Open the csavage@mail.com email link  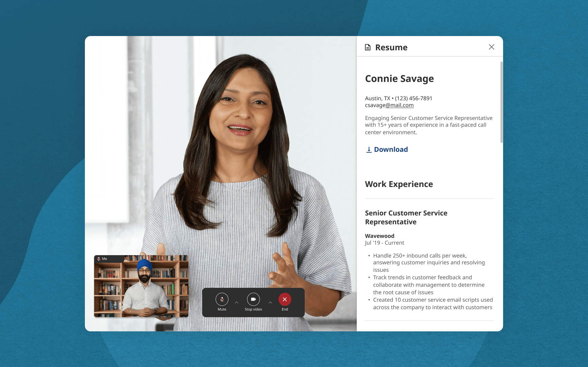coord(389,105)
